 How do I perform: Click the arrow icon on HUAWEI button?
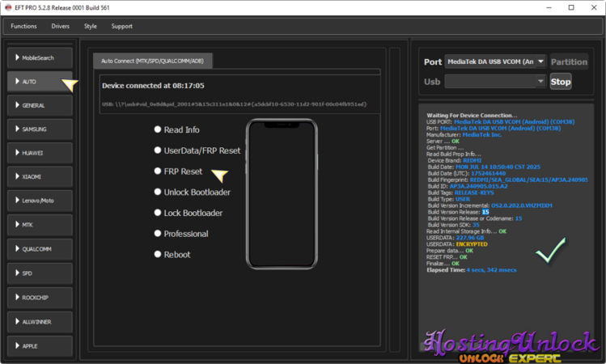tap(16, 153)
